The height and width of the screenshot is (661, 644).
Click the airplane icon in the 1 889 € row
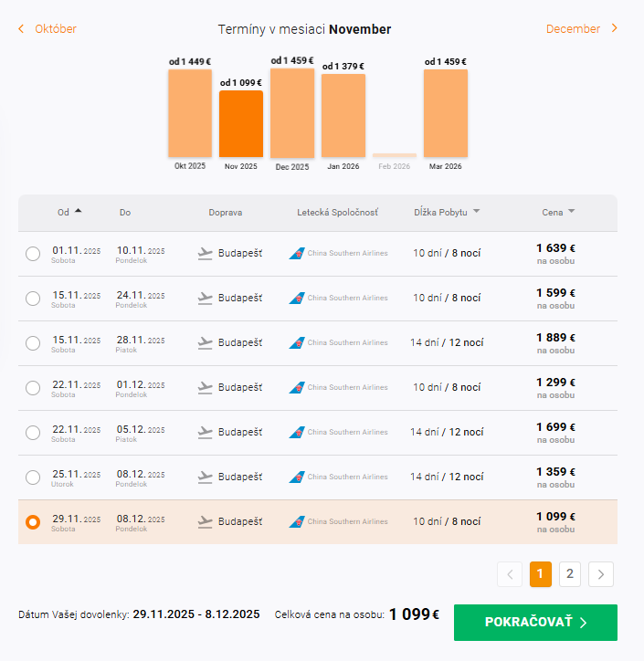[x=206, y=342]
